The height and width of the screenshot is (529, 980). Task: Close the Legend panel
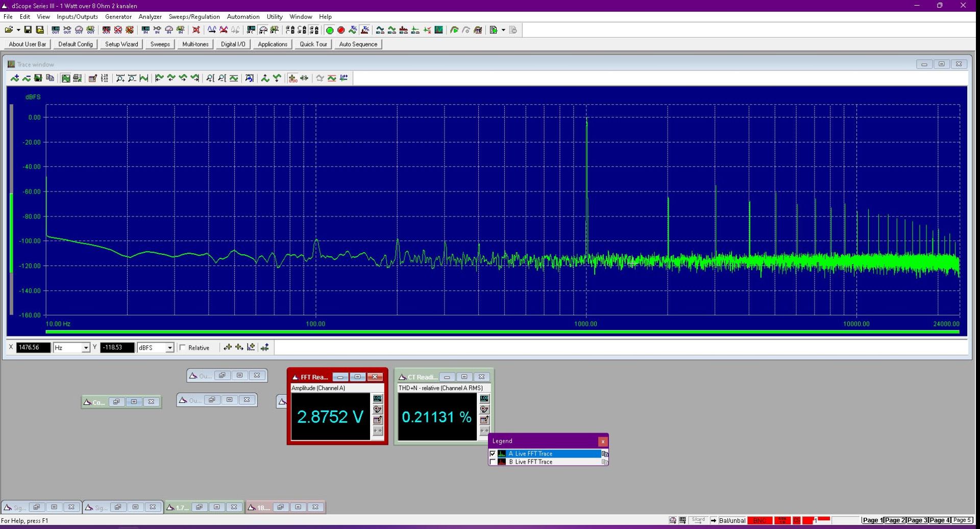[603, 441]
